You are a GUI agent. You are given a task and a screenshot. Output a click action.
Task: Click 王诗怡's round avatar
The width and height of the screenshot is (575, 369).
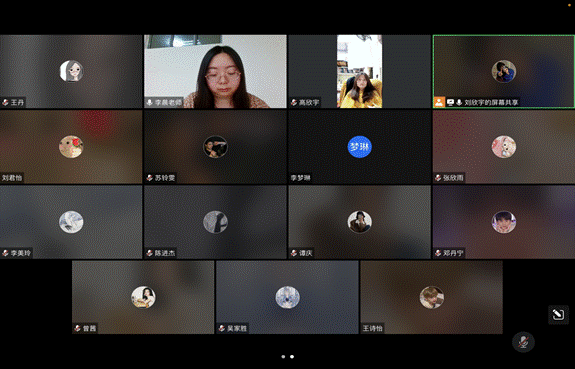(x=432, y=297)
